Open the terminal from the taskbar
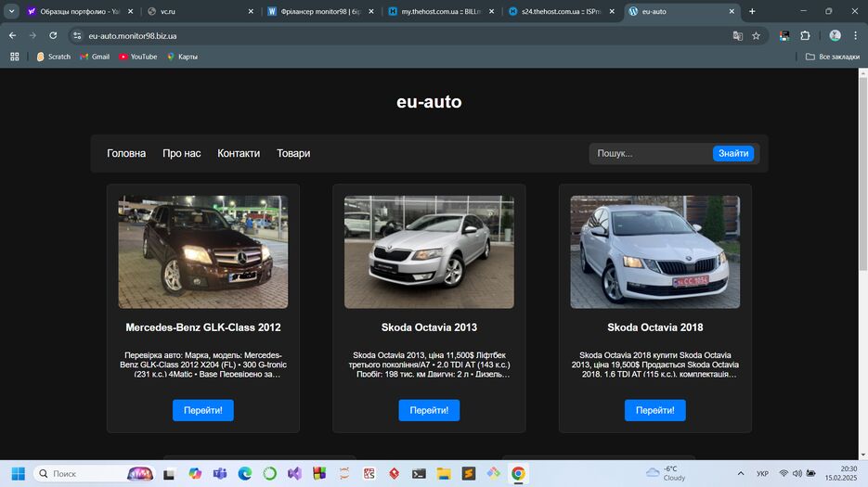Viewport: 868px width, 487px height. point(419,474)
